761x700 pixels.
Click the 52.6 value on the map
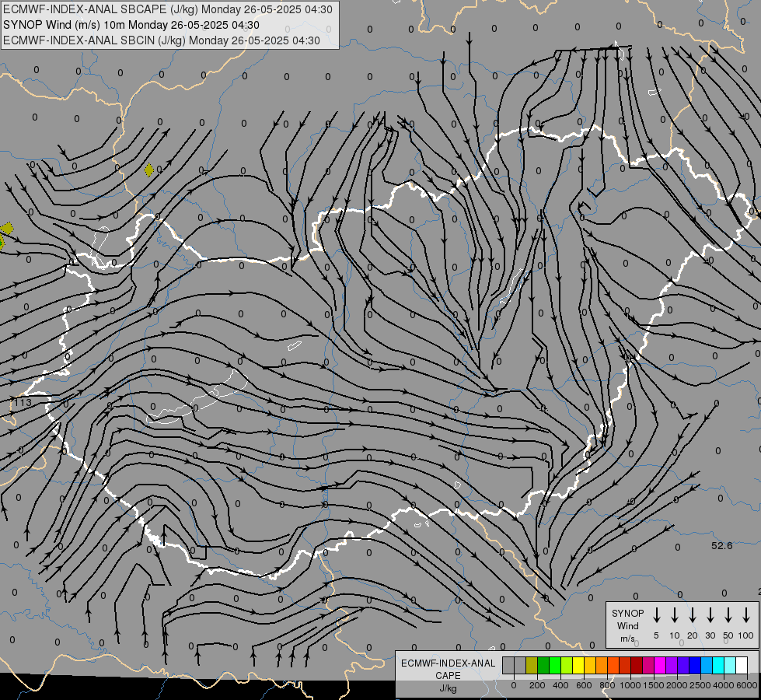pyautogui.click(x=721, y=545)
